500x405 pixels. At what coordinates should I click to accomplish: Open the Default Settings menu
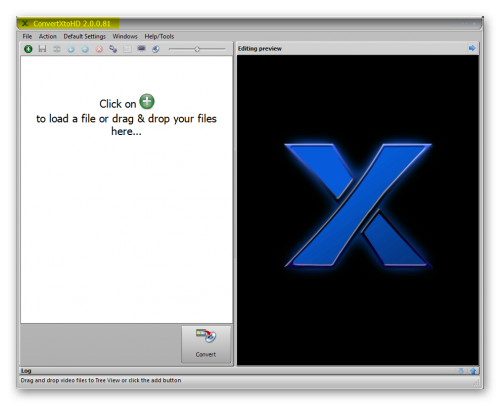pyautogui.click(x=85, y=36)
